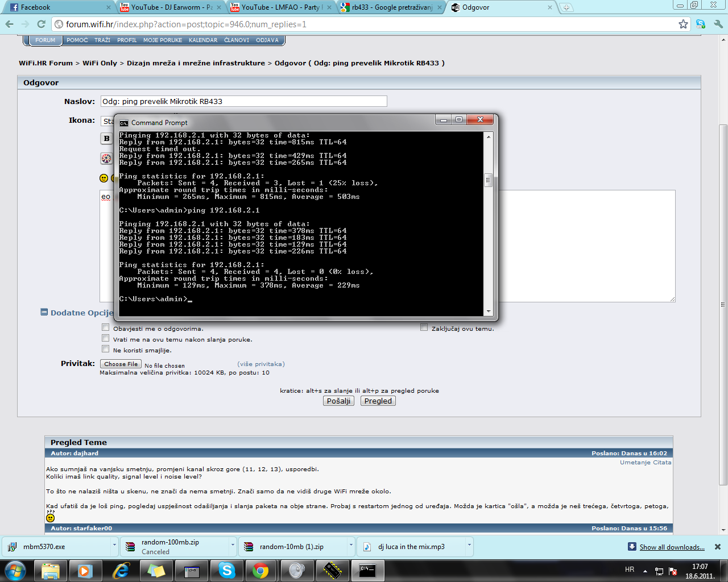Click the color wheel editor icon
728x582 pixels.
106,159
